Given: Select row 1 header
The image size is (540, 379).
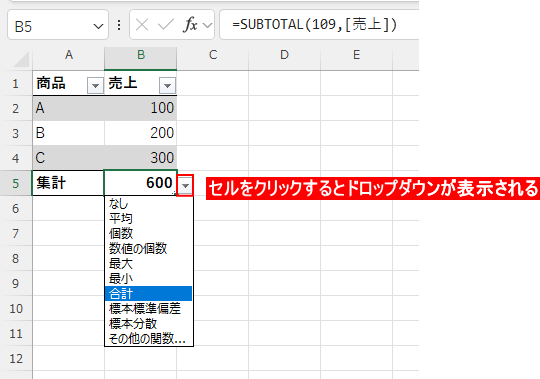Looking at the screenshot, I should [x=16, y=83].
